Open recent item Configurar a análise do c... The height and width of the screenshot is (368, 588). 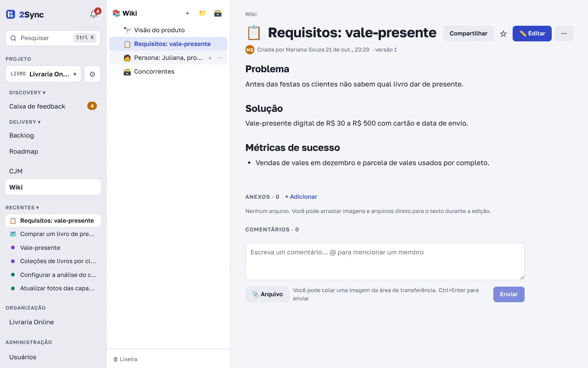pos(53,275)
